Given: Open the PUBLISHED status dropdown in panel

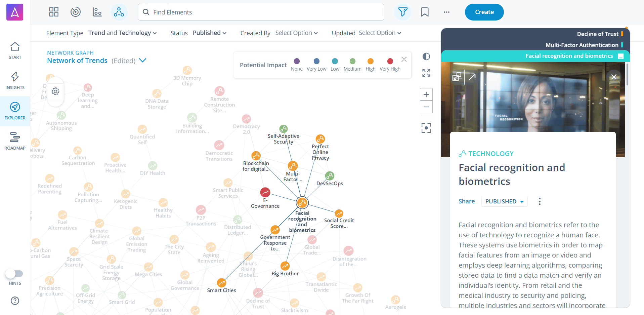Looking at the screenshot, I should 504,201.
